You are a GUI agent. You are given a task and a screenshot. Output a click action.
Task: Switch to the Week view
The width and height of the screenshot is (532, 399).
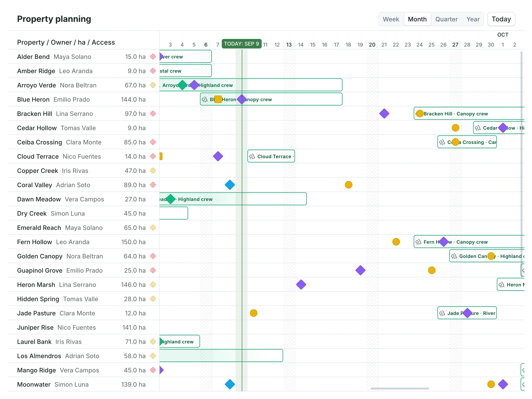(391, 19)
